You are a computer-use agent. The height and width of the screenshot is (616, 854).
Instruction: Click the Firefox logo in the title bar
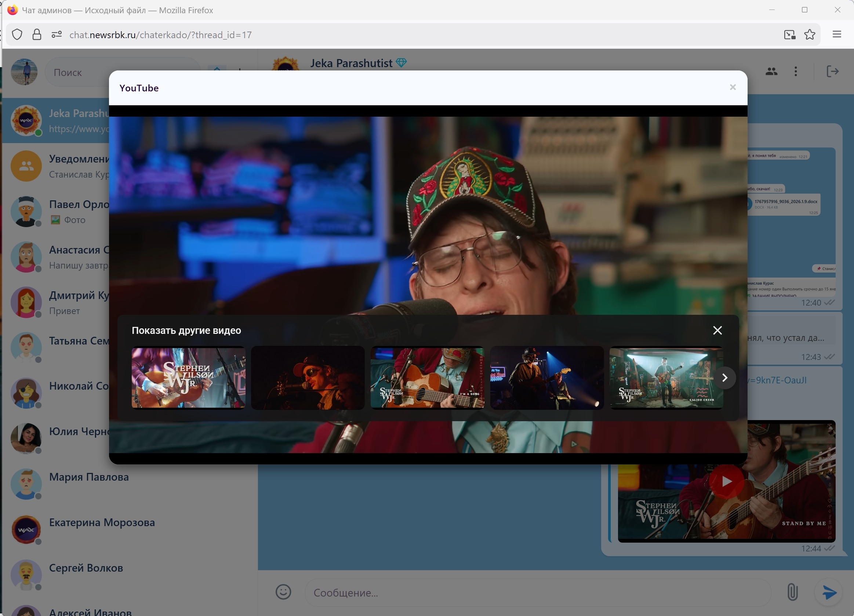click(12, 10)
